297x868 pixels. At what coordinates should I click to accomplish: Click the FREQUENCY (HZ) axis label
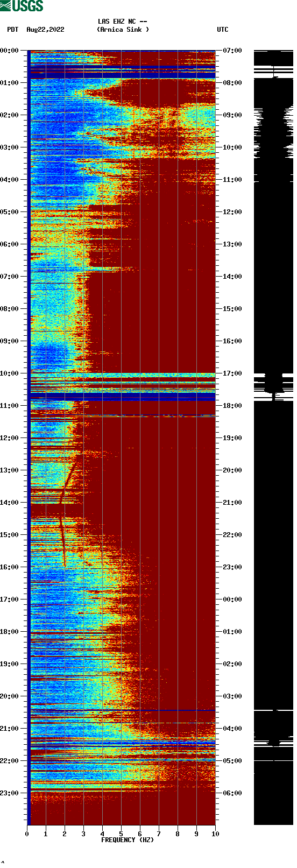[128, 840]
